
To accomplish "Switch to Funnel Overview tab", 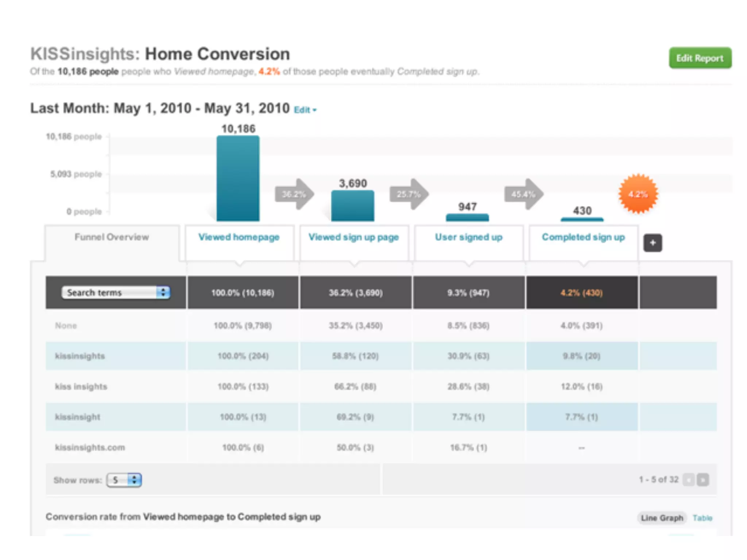I will [112, 237].
